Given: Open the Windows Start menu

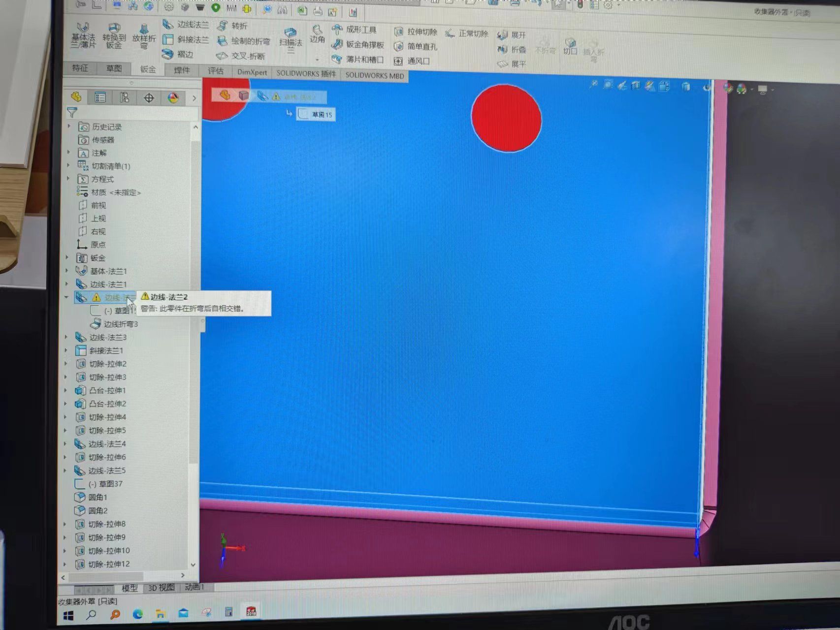Looking at the screenshot, I should (x=68, y=615).
